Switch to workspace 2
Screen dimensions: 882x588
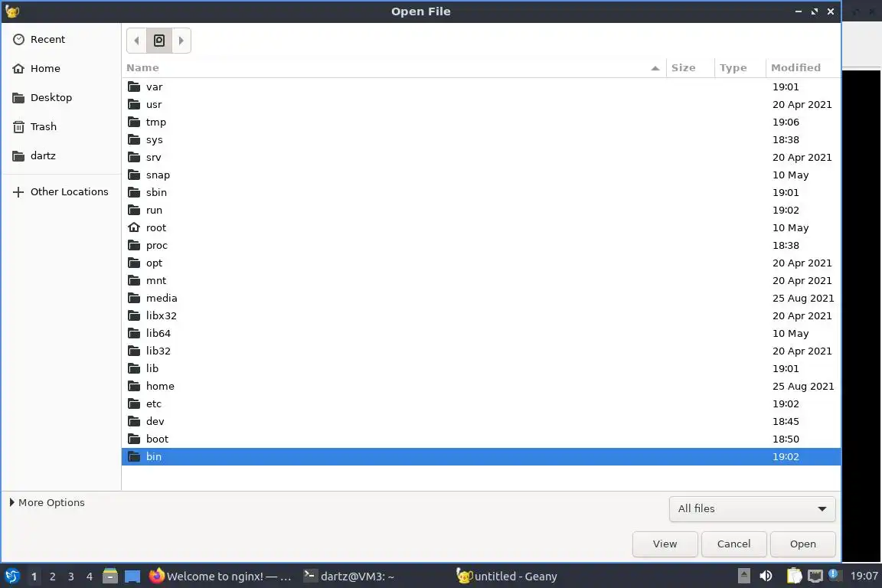click(x=52, y=577)
